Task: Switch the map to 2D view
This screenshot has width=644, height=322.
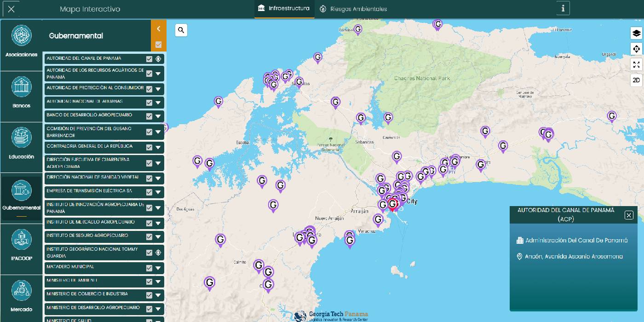Action: click(636, 80)
